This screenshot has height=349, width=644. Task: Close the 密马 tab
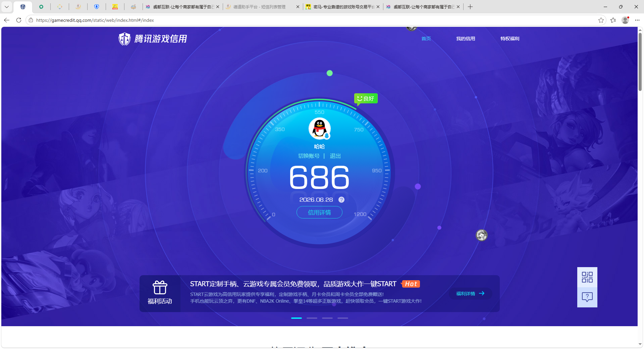click(x=378, y=7)
